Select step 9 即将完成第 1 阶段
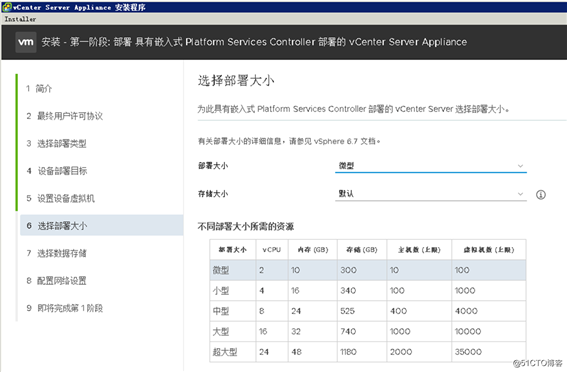Screen dimensions: 567x372 tap(64, 308)
